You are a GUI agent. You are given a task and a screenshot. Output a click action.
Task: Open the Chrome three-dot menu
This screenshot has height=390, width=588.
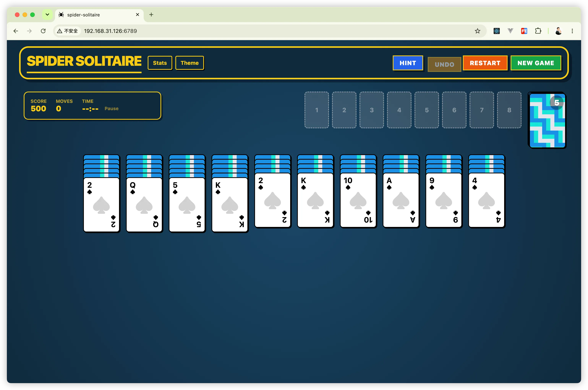coord(572,31)
